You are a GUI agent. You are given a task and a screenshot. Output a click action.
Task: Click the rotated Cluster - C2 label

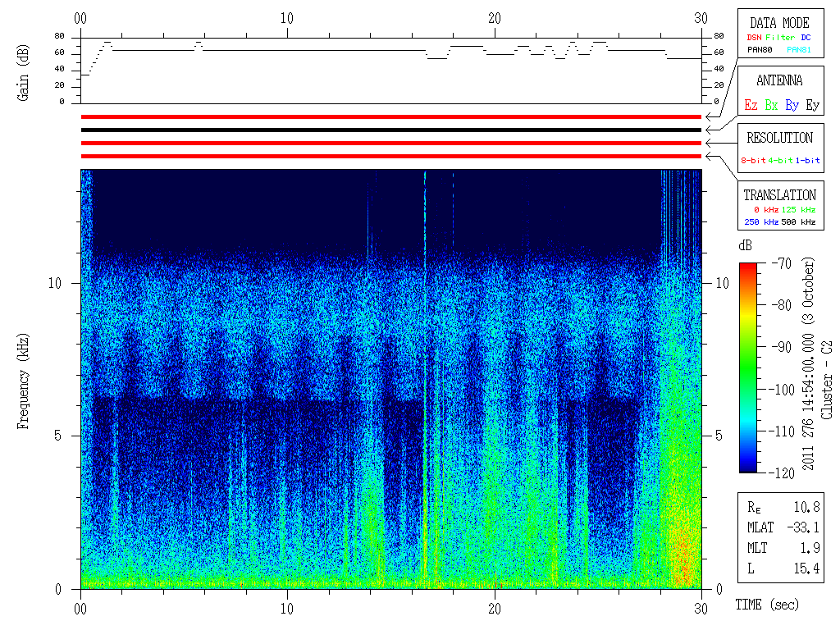coord(827,381)
